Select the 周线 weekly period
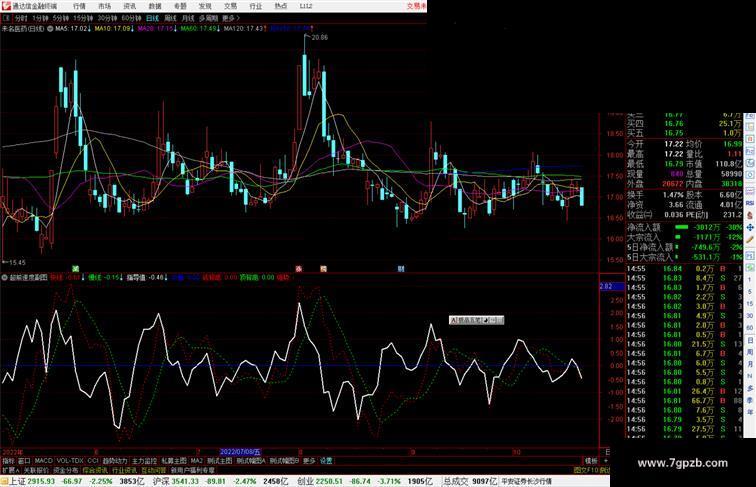This screenshot has height=487, width=756. [170, 18]
